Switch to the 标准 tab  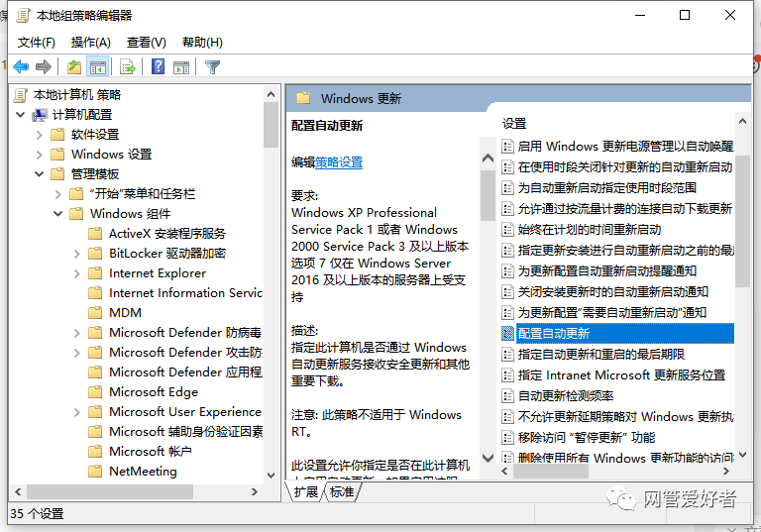click(342, 491)
